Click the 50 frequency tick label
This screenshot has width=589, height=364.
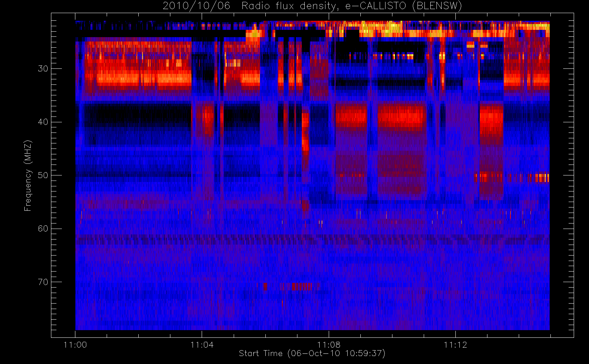pyautogui.click(x=43, y=175)
